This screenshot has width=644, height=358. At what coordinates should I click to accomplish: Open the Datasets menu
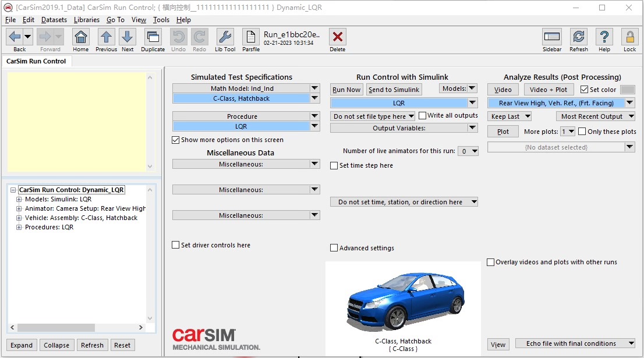click(54, 20)
